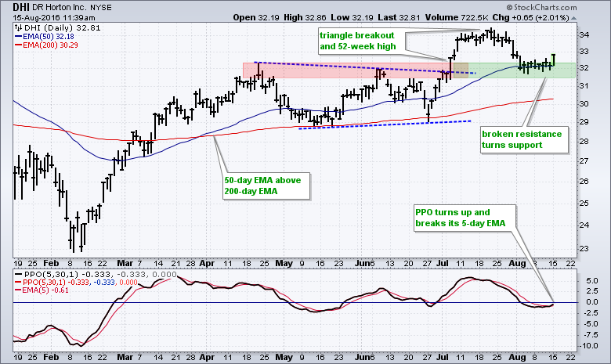Click the -7.5 PPO axis label

tap(591, 335)
